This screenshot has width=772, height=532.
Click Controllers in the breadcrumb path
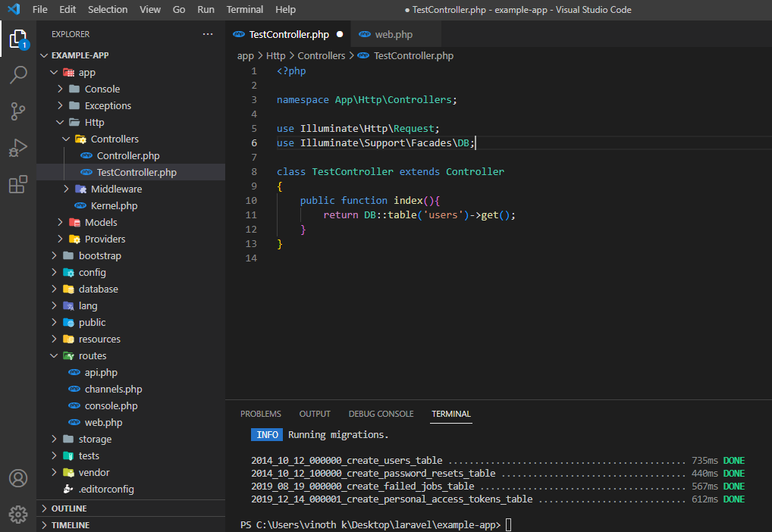[321, 55]
